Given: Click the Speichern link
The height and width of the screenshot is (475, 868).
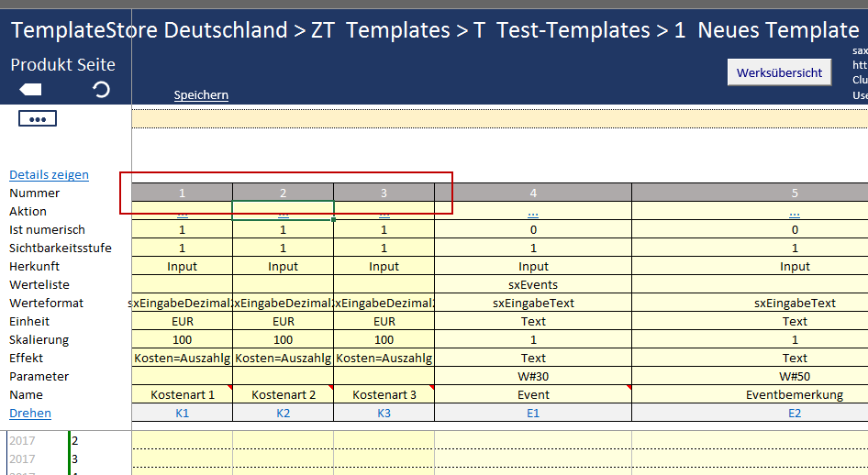Looking at the screenshot, I should click(201, 95).
